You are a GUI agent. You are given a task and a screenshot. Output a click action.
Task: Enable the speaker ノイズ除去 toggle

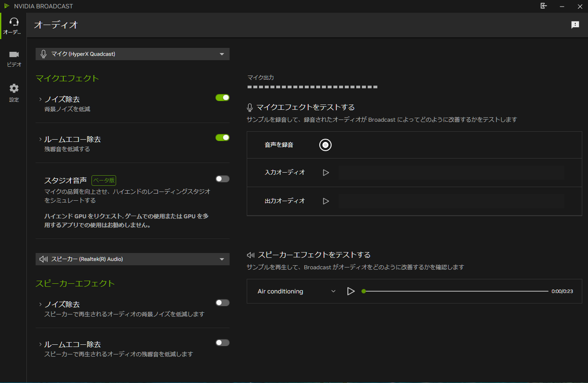pos(223,303)
